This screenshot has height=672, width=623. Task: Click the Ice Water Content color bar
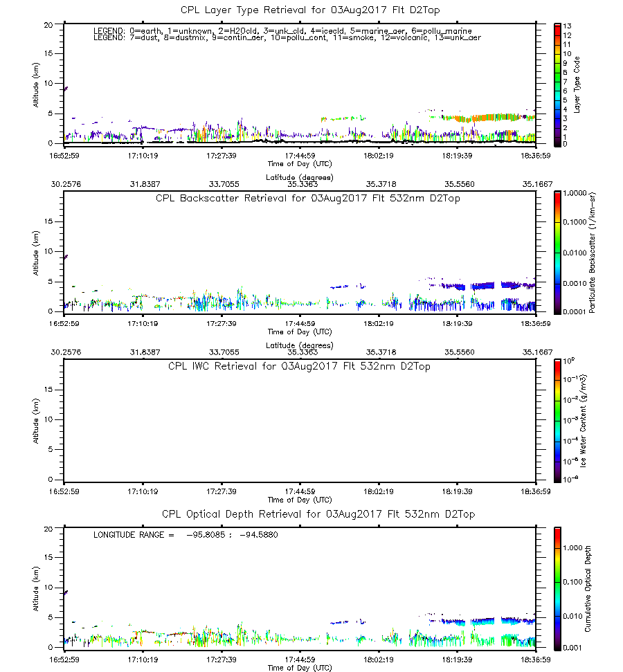click(557, 421)
